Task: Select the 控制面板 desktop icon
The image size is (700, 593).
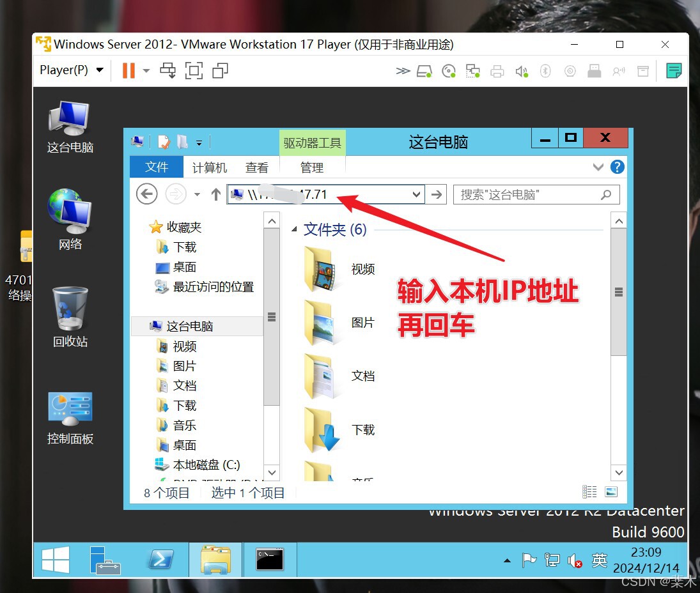Action: [70, 418]
